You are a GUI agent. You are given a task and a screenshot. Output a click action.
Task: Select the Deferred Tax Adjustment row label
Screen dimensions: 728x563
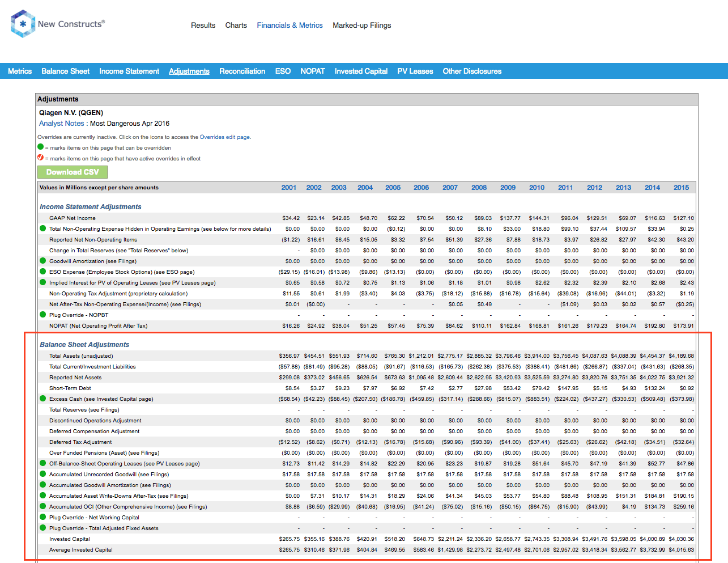pyautogui.click(x=80, y=442)
